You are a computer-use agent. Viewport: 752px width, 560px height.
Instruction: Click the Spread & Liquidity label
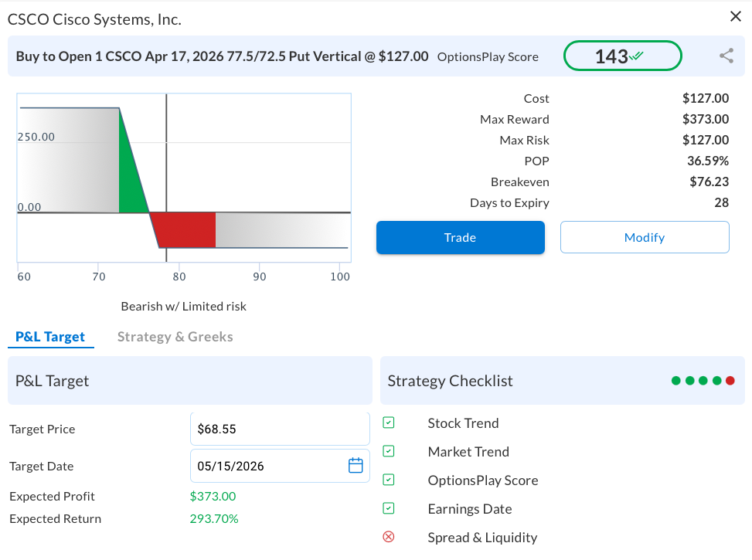pyautogui.click(x=482, y=538)
